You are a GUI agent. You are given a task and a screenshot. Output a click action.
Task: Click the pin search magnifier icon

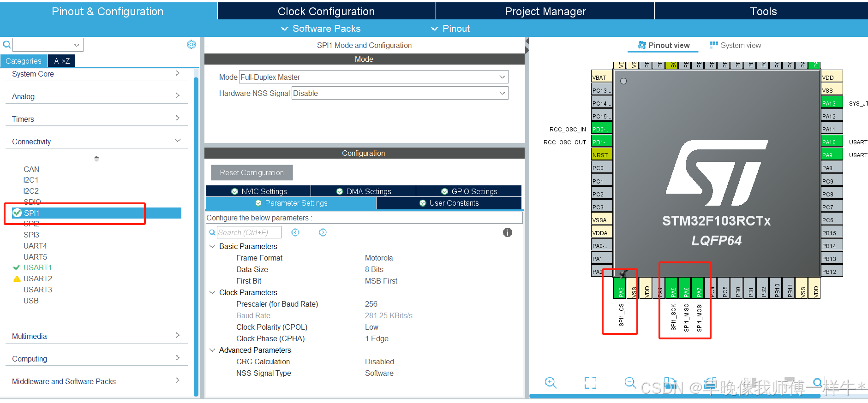pyautogui.click(x=817, y=382)
